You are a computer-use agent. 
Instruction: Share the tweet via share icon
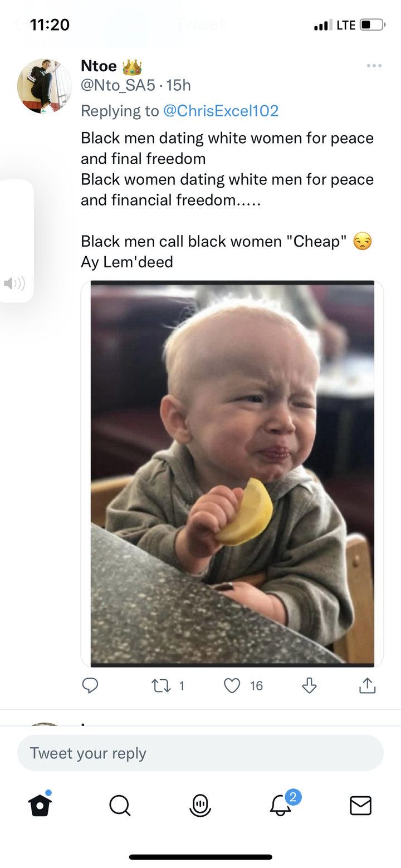coord(367,685)
